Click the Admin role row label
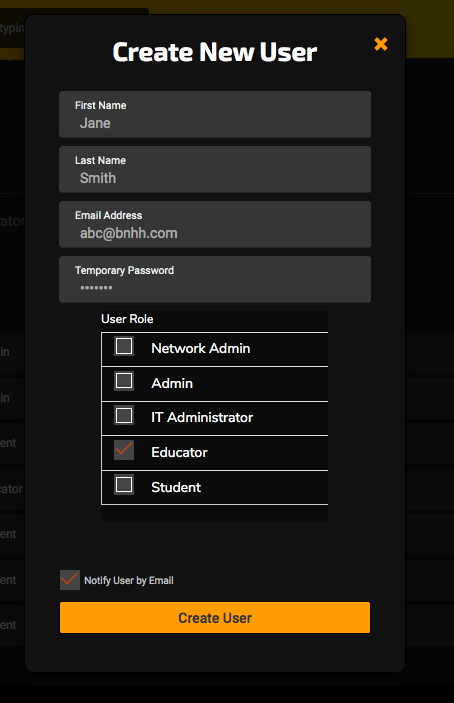Screen dimensions: 454x703 (172, 383)
